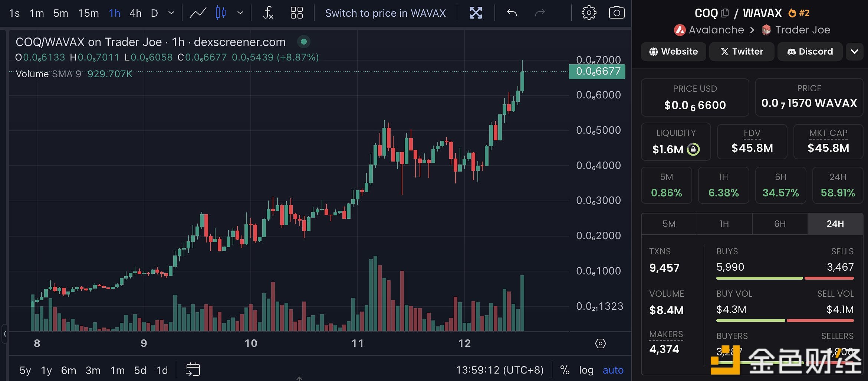Click the FDV label
The width and height of the screenshot is (868, 381).
pyautogui.click(x=752, y=133)
